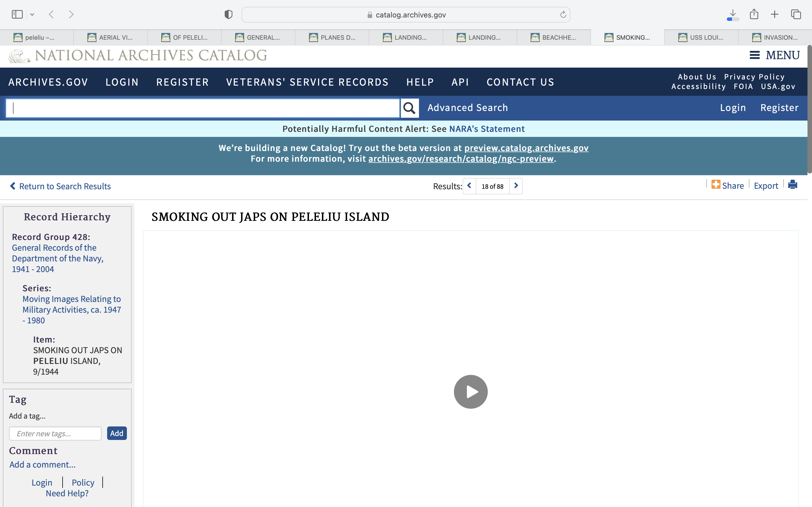Click Return to Search Results link
The width and height of the screenshot is (812, 507).
(x=60, y=186)
